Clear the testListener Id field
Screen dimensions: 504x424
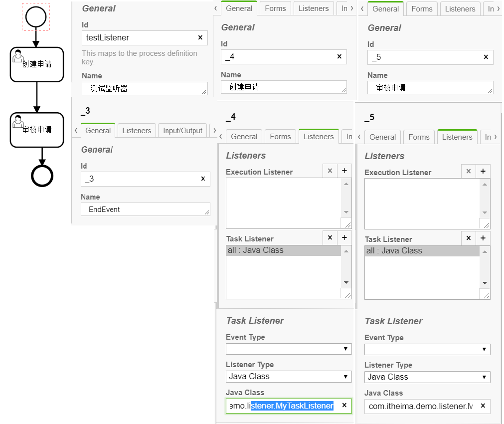[x=200, y=37]
